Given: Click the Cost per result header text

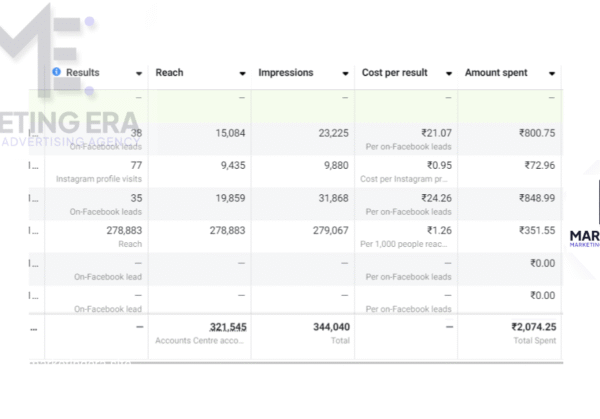Looking at the screenshot, I should pos(398,73).
